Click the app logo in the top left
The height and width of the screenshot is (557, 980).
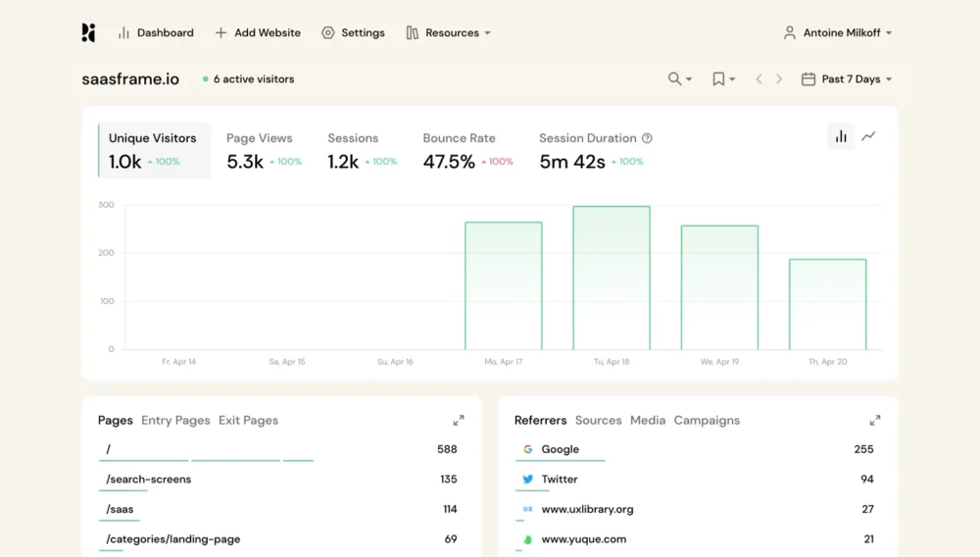click(88, 32)
